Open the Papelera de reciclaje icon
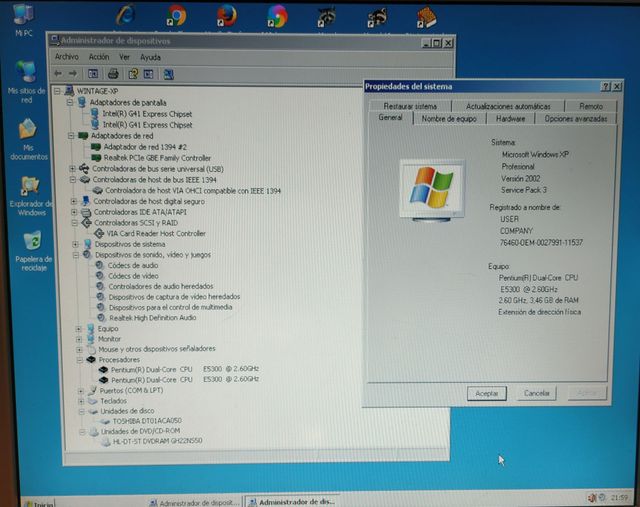The width and height of the screenshot is (640, 507). [33, 252]
